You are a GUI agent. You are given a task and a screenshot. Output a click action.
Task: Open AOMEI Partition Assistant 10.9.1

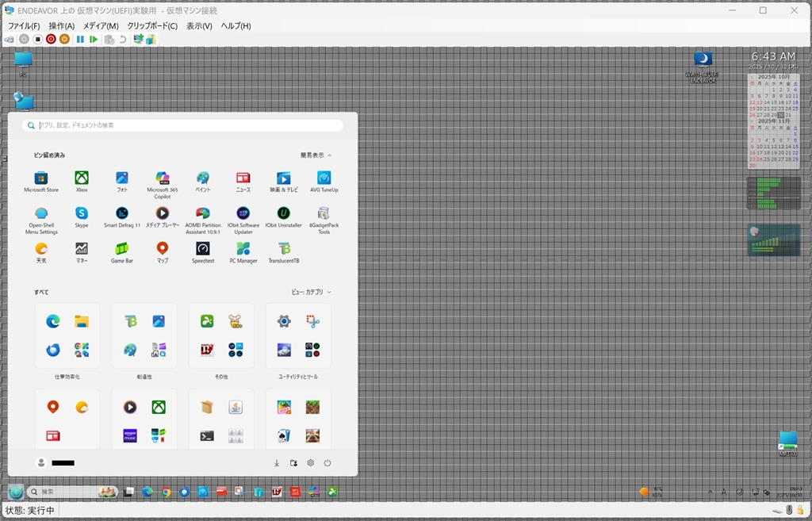pos(203,220)
